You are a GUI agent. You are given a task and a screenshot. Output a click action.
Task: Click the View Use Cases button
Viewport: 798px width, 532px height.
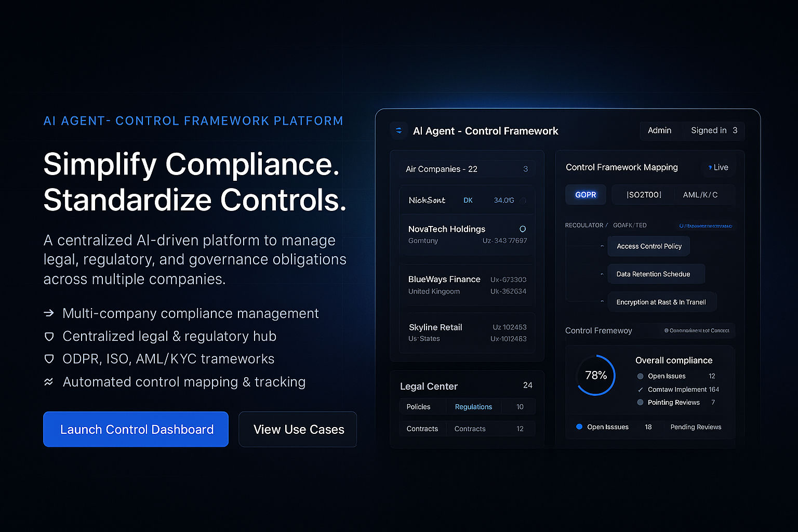tap(297, 429)
